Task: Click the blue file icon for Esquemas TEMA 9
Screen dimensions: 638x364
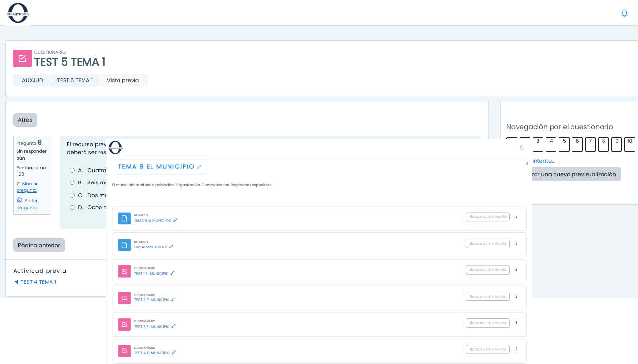Action: coord(124,245)
